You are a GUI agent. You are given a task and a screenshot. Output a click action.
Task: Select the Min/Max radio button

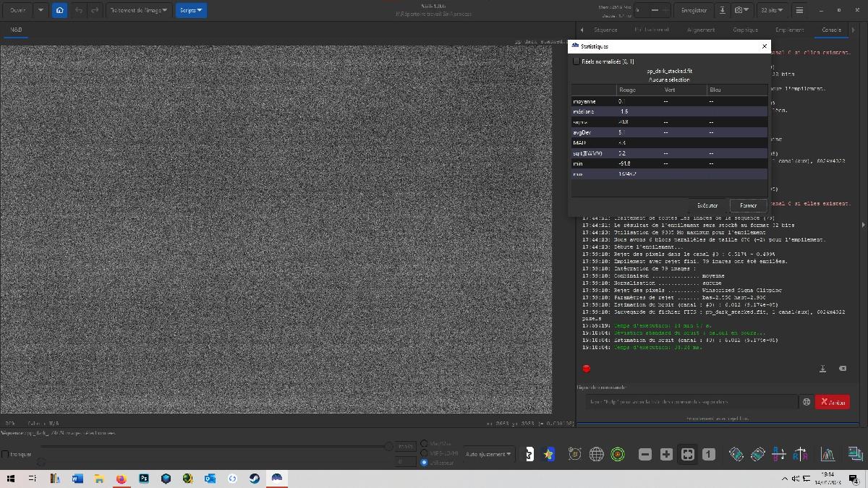pos(424,444)
